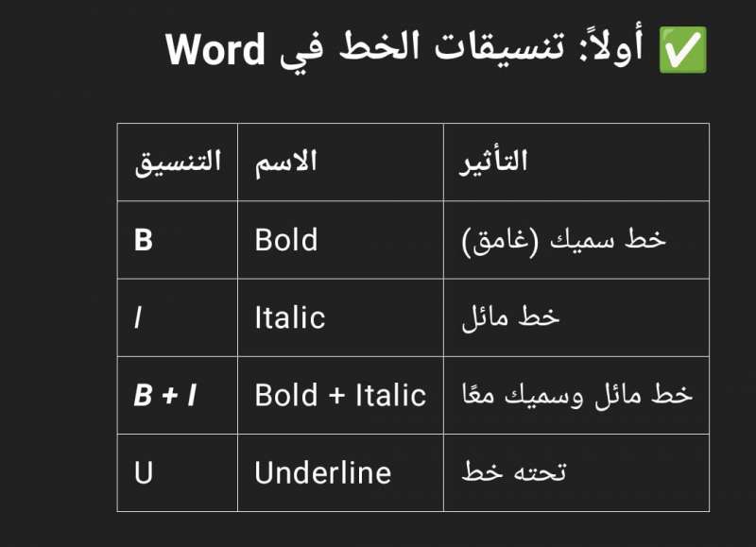
Task: Click the خط مائل وسميك معًا cell
Action: (x=577, y=395)
